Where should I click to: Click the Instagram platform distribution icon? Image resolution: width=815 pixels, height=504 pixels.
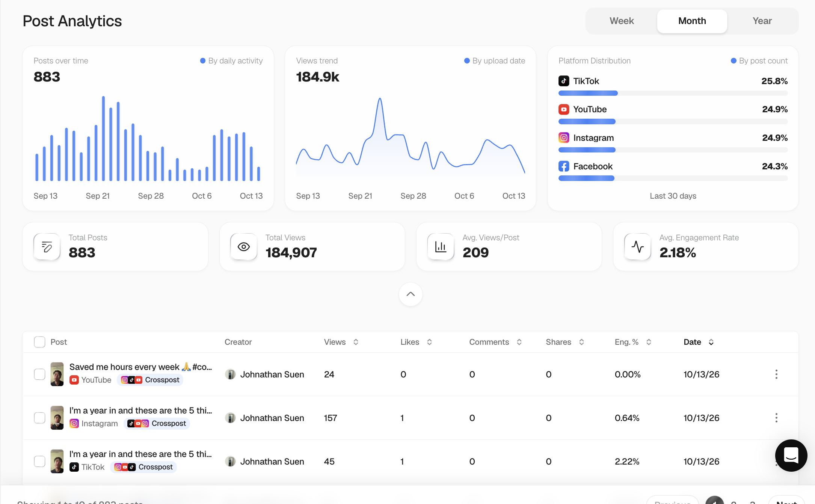pos(564,138)
